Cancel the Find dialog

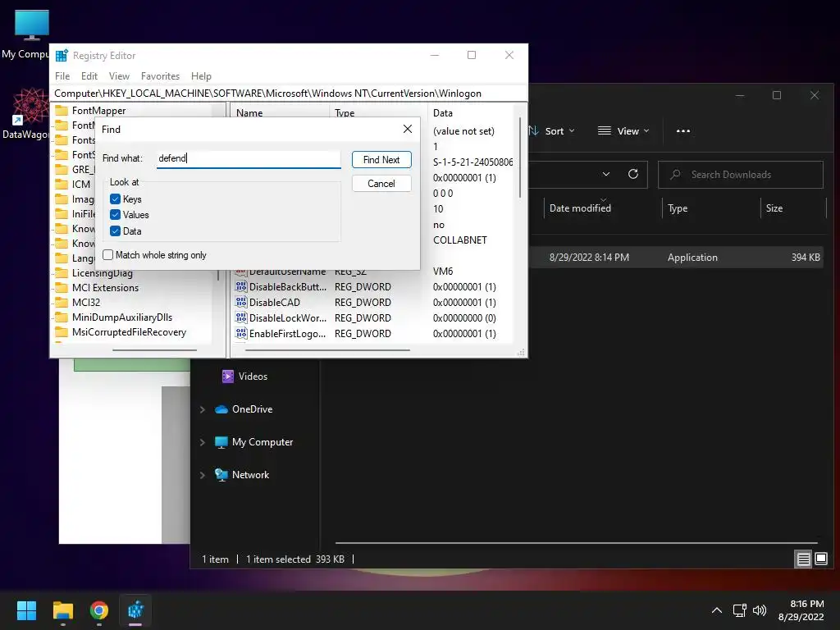tap(381, 183)
